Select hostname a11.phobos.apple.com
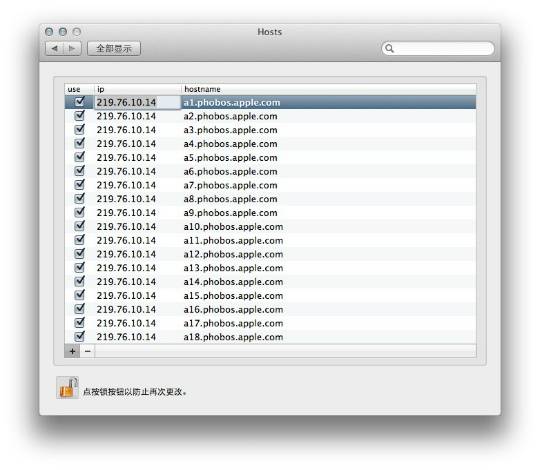This screenshot has height=470, width=540. [233, 240]
